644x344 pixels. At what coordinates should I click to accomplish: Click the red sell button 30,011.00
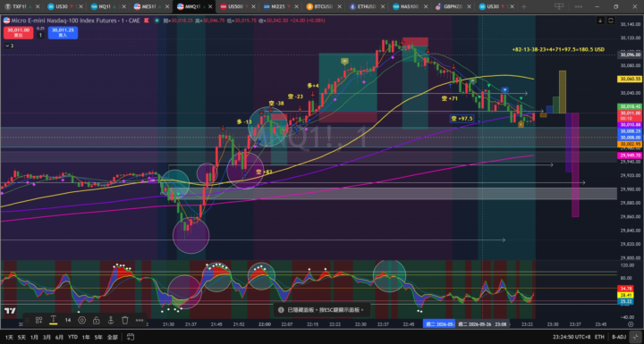[x=18, y=32]
